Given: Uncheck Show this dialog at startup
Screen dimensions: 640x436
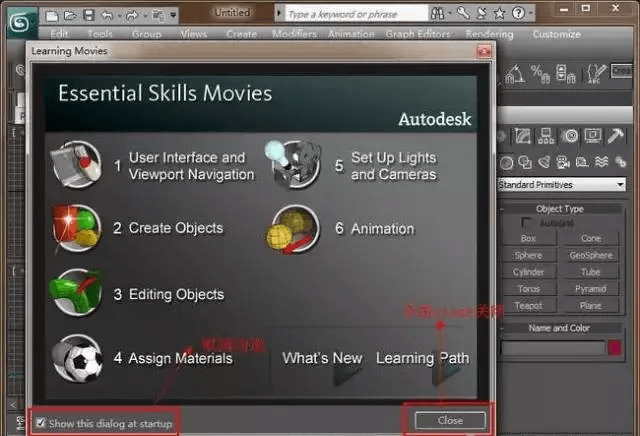Looking at the screenshot, I should coord(40,423).
